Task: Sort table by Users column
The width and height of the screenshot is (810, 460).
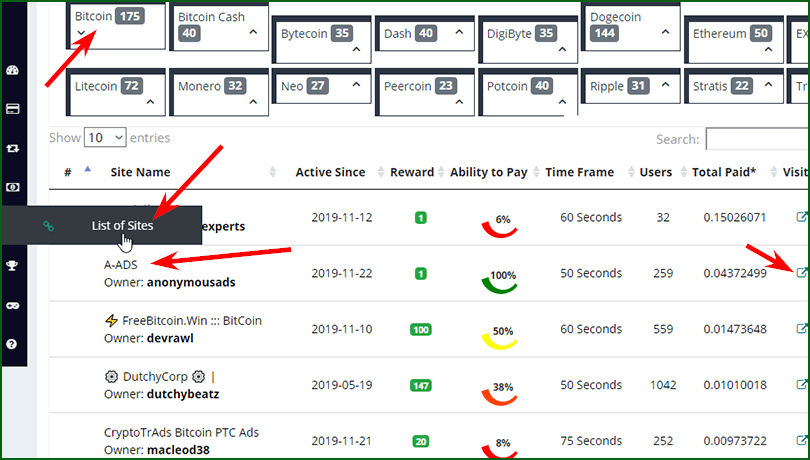Action: (656, 172)
